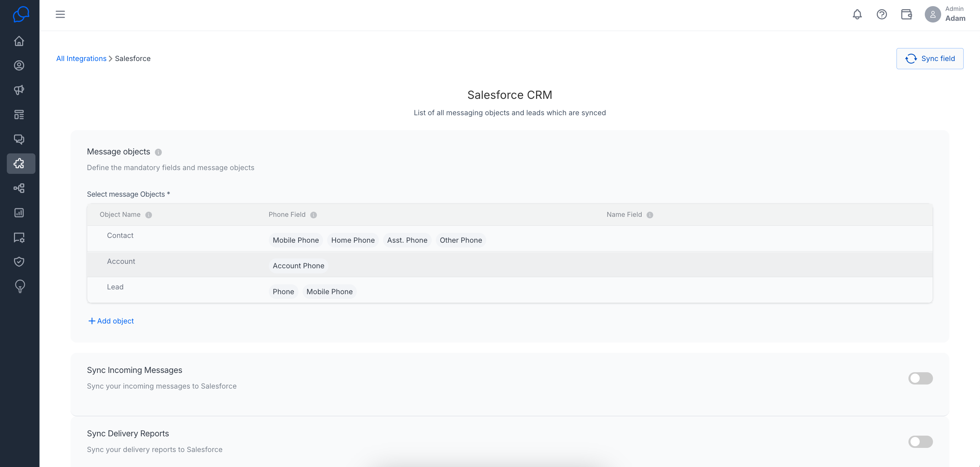The height and width of the screenshot is (467, 980).
Task: Open the Workflows node icon
Action: click(19, 188)
